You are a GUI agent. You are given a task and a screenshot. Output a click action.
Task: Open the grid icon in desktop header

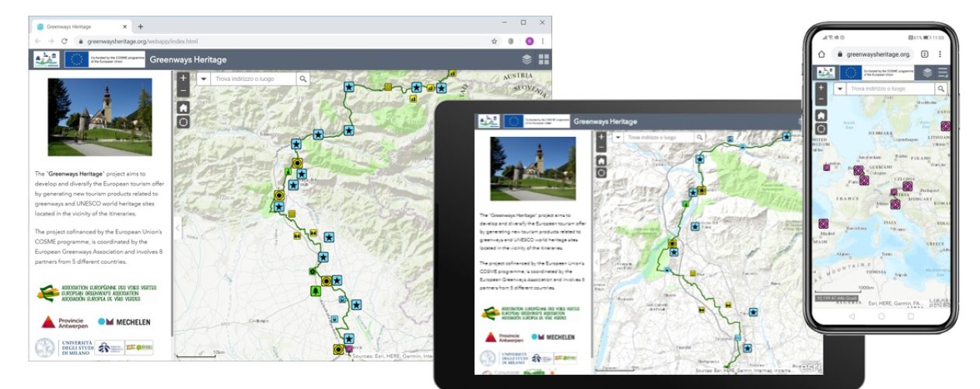pyautogui.click(x=544, y=59)
